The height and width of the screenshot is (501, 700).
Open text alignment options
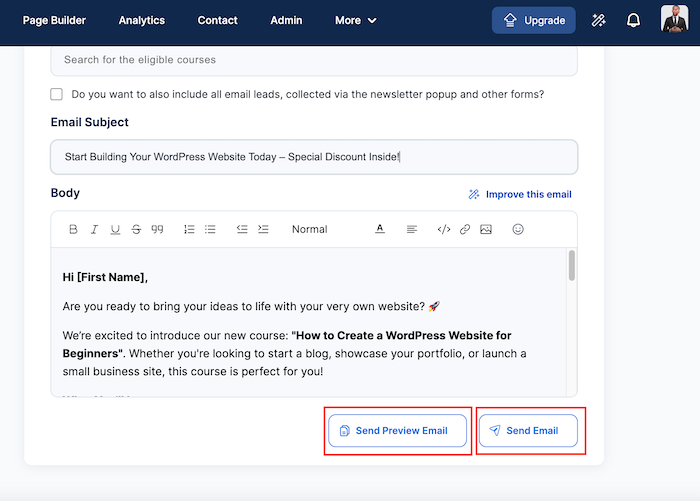tap(412, 230)
